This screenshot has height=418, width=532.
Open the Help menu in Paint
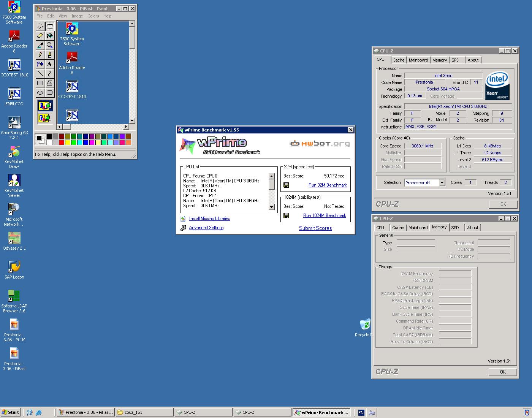(x=108, y=16)
